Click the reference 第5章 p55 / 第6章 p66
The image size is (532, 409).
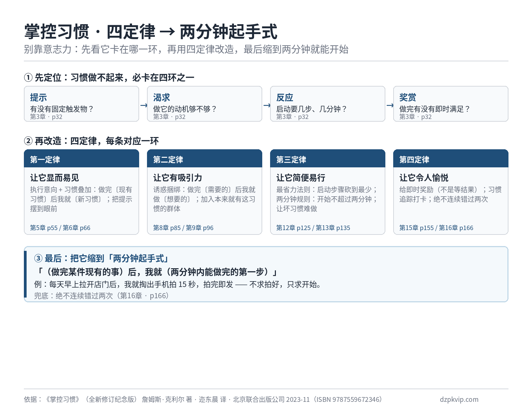tap(60, 228)
